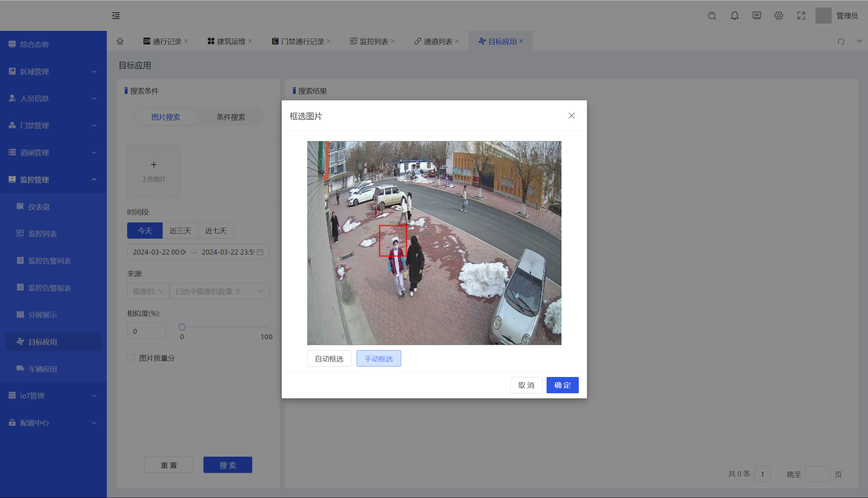Open 监控告警报表 sidebar item
This screenshot has height=498, width=868.
[53, 288]
